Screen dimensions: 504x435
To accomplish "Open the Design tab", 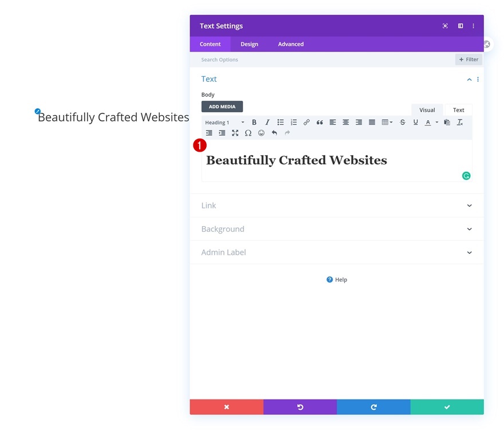I will [250, 44].
